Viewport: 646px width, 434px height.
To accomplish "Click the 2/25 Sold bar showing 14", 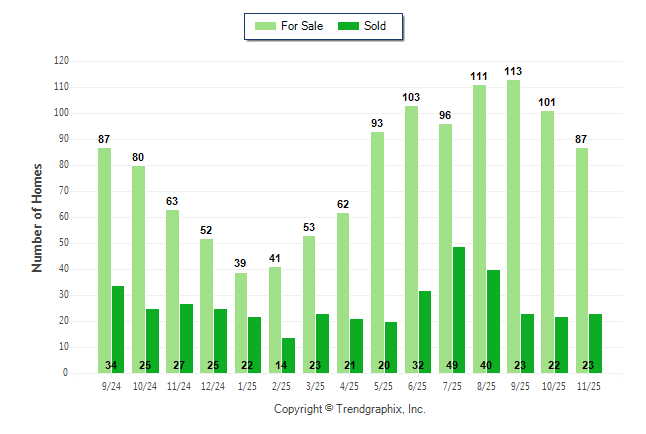I will pos(289,355).
